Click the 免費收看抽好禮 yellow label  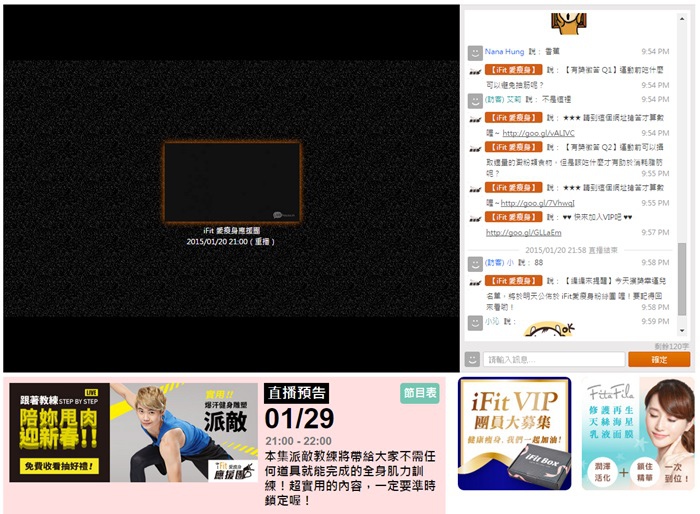point(59,466)
